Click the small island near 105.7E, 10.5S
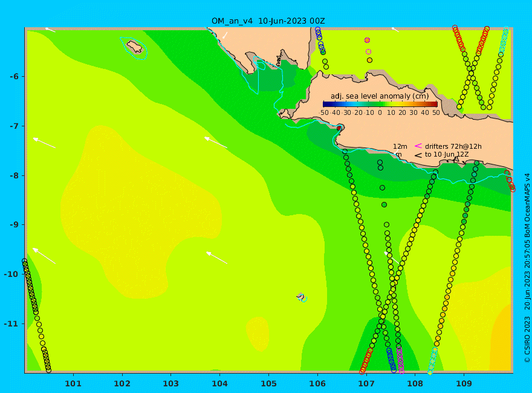Viewport: 532px width, 393px height. click(x=301, y=296)
